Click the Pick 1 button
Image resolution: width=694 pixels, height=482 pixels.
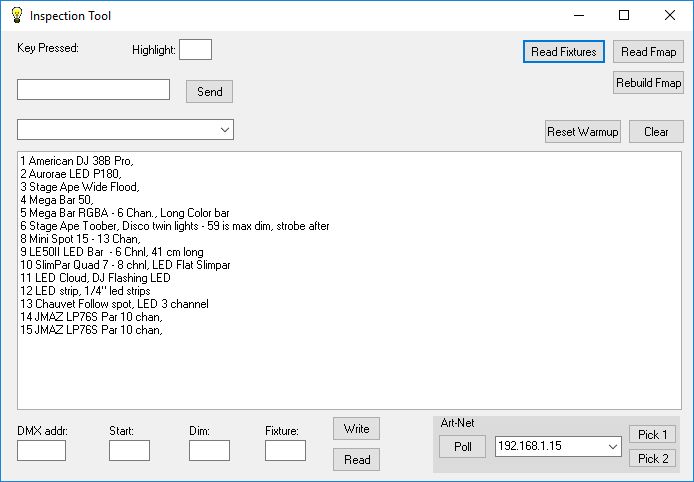point(652,435)
